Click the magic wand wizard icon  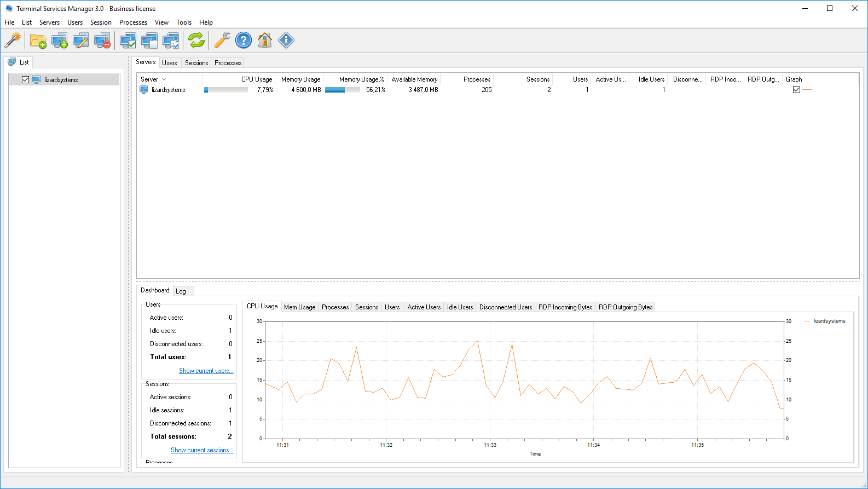pyautogui.click(x=13, y=40)
